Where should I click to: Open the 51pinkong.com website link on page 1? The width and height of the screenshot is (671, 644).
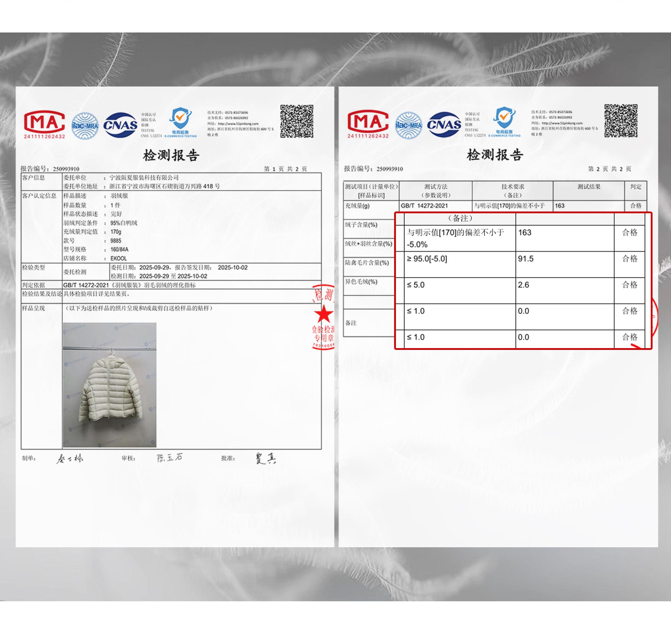point(238,124)
